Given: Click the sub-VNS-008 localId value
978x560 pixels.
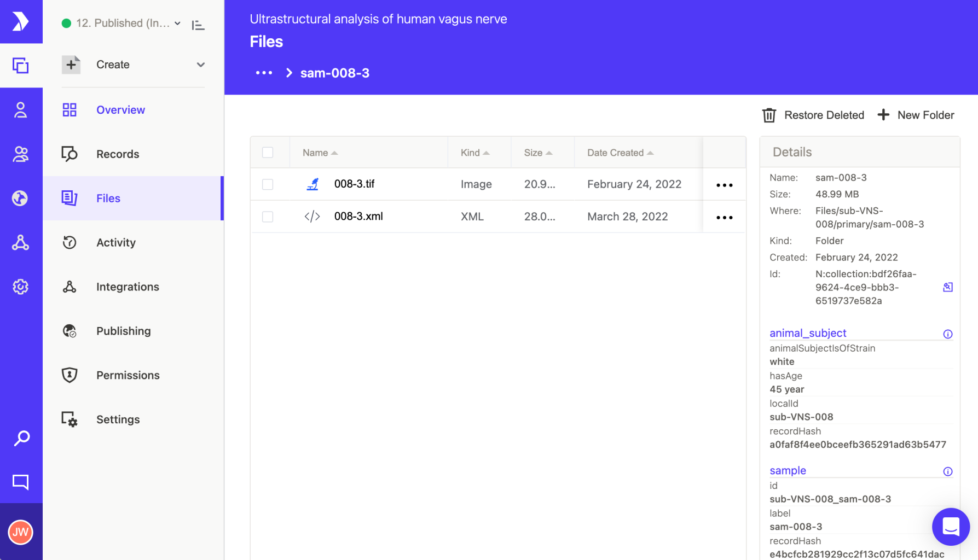Looking at the screenshot, I should tap(801, 417).
